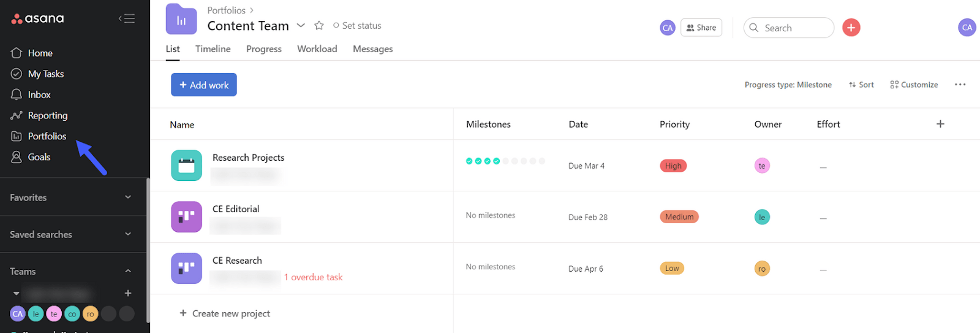Open Reporting in the sidebar
980x333 pixels.
48,116
